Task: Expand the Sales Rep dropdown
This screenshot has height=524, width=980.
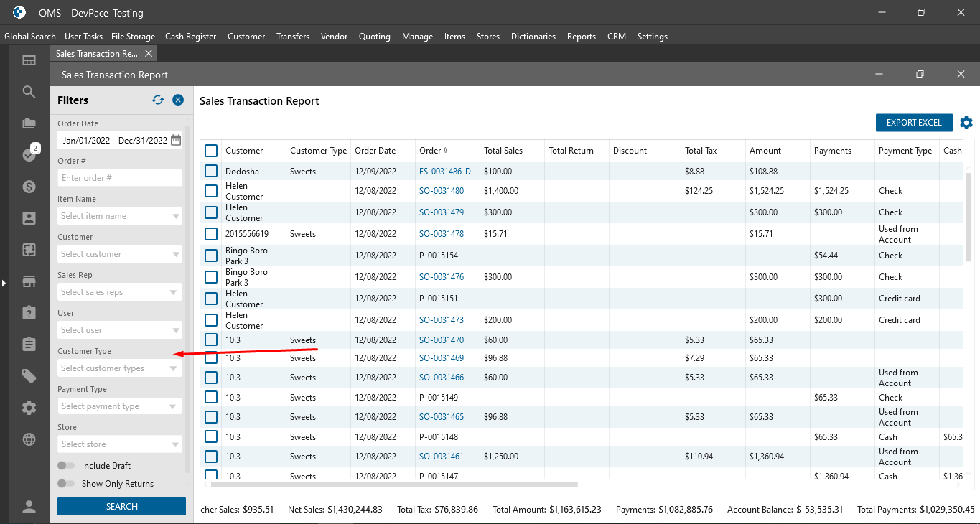Action: [119, 292]
